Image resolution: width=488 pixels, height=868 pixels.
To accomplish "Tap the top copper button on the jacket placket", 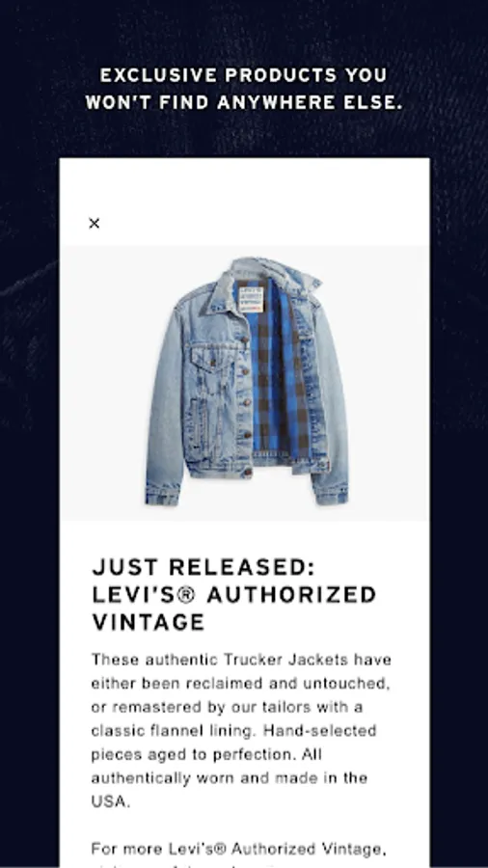I will click(x=243, y=339).
